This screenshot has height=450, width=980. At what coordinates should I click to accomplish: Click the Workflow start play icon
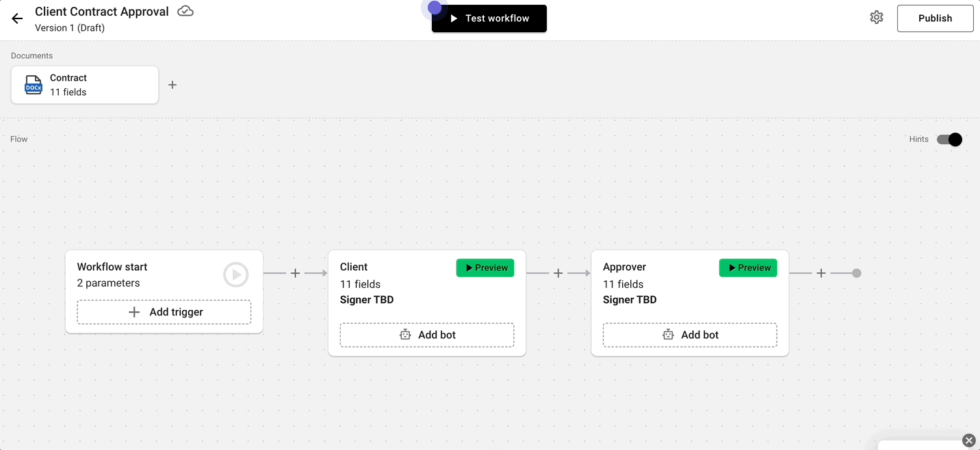(236, 275)
